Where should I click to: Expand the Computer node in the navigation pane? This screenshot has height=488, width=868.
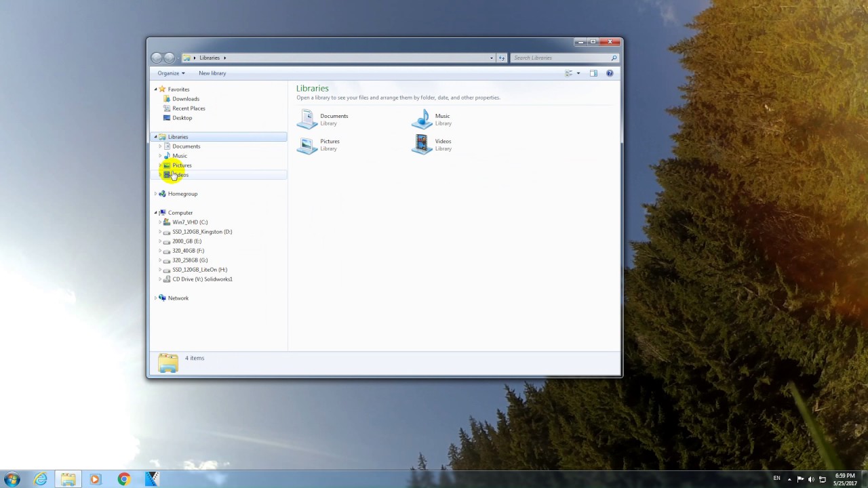click(x=155, y=213)
